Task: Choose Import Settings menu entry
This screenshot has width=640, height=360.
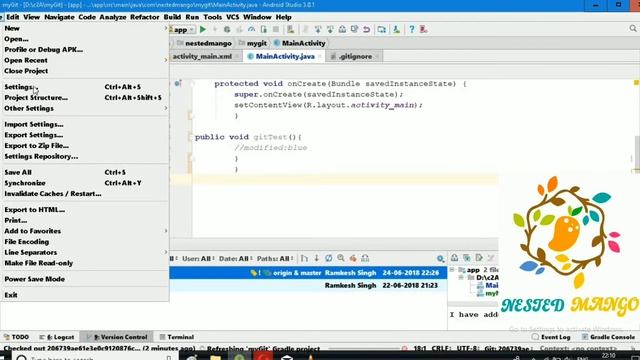Action: 84,124
